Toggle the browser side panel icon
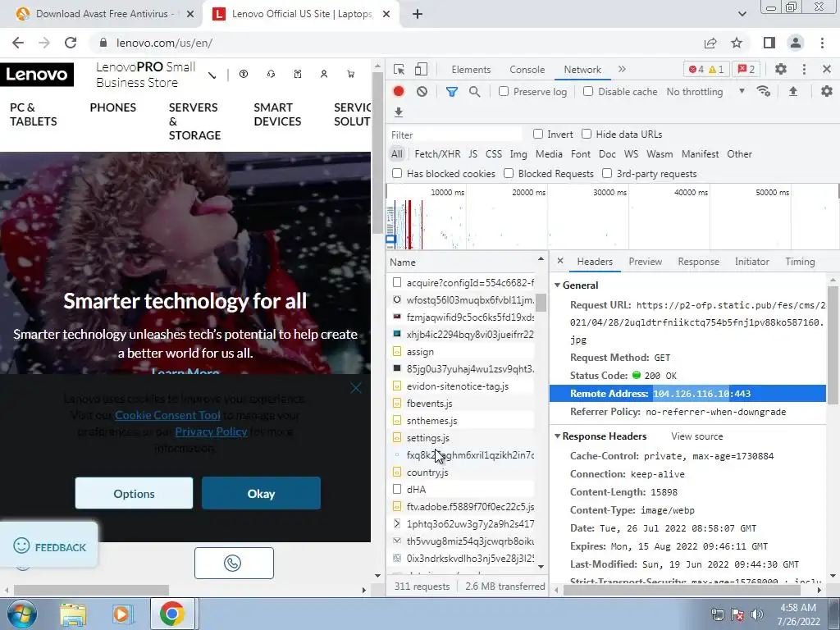This screenshot has height=630, width=840. coord(769,43)
